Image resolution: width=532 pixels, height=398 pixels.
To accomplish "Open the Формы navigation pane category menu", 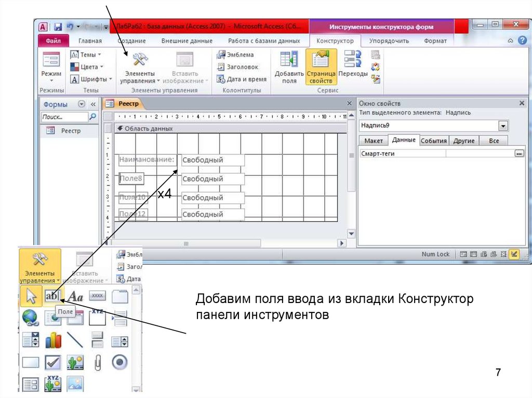I will click(x=82, y=104).
